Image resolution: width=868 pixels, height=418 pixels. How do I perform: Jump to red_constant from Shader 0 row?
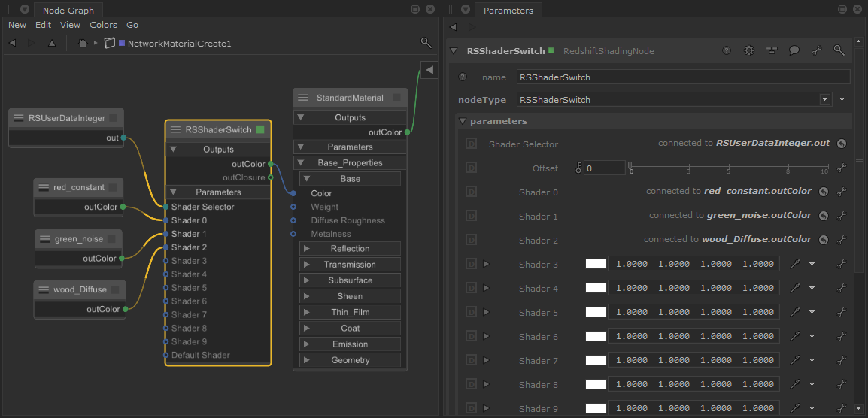click(823, 192)
